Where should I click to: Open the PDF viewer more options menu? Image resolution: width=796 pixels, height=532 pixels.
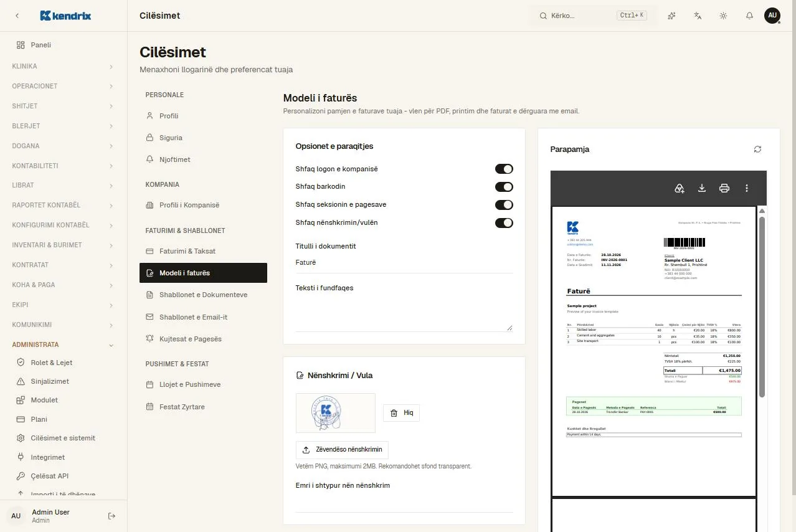click(x=747, y=188)
